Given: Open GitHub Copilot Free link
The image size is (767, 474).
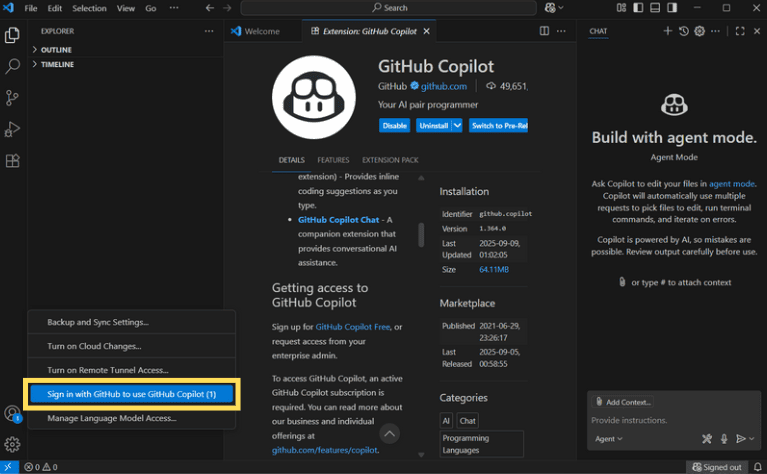Looking at the screenshot, I should click(x=353, y=327).
